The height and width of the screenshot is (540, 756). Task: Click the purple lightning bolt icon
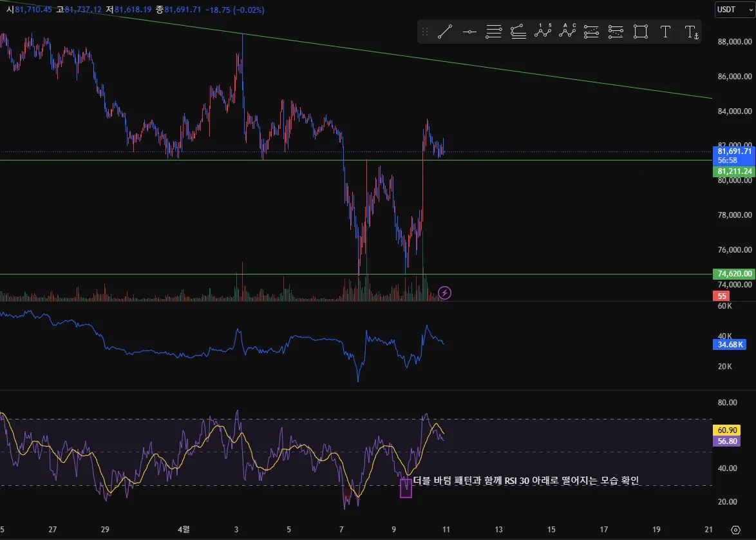click(x=444, y=293)
